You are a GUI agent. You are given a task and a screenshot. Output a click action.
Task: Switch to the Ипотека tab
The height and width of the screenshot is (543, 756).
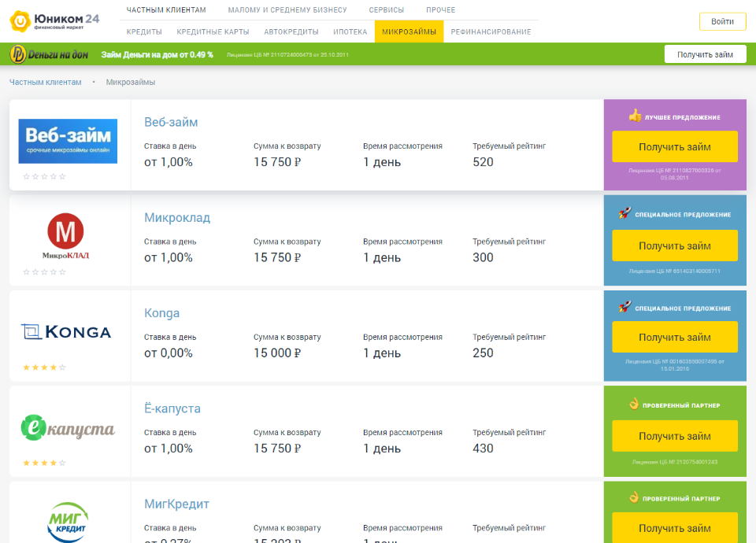coord(350,31)
